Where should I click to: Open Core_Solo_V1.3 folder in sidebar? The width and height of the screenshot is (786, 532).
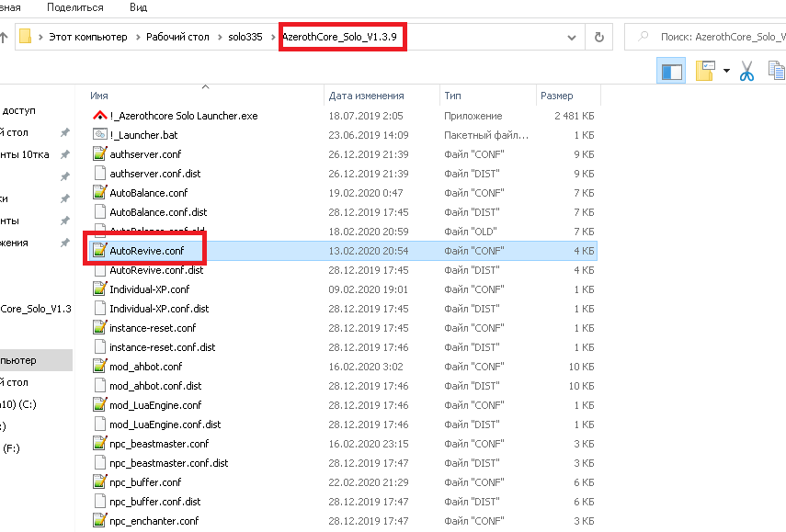pos(36,309)
